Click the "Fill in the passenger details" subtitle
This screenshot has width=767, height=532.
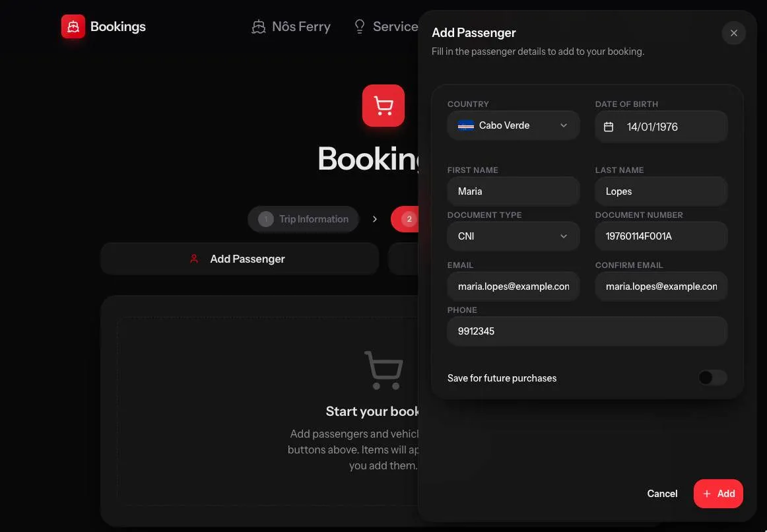538,51
